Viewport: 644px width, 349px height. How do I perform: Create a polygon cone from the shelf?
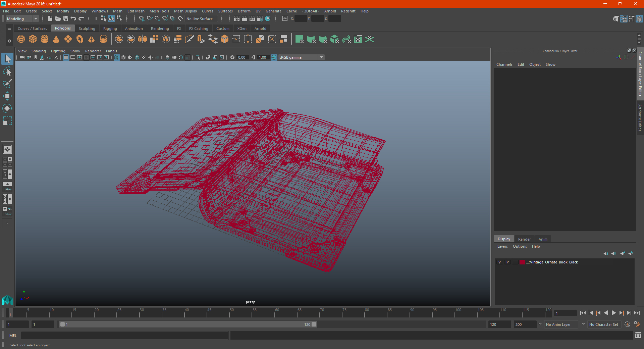[x=56, y=39]
